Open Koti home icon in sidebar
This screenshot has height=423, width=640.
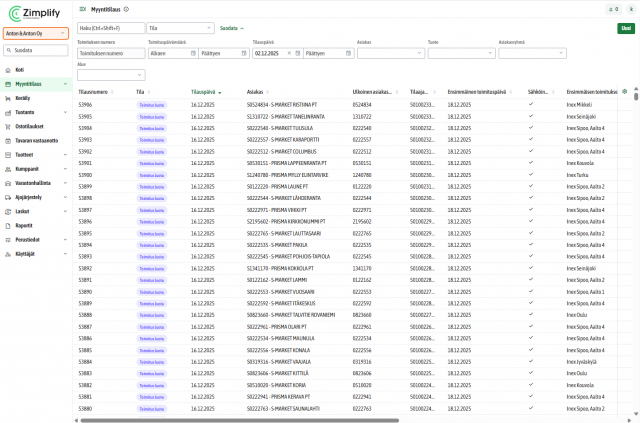point(7,70)
